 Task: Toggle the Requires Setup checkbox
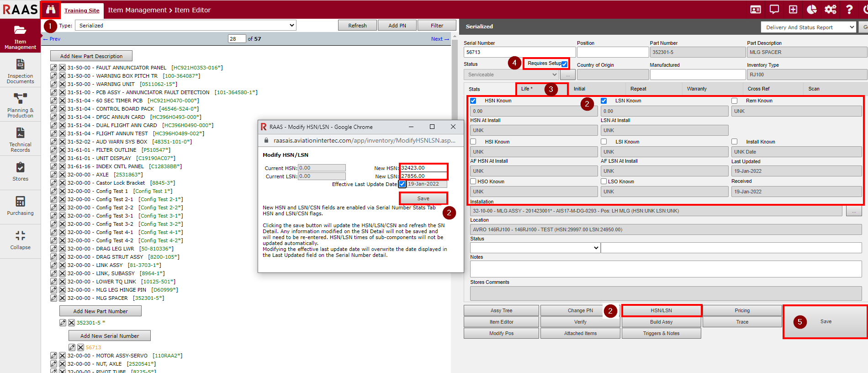point(565,64)
